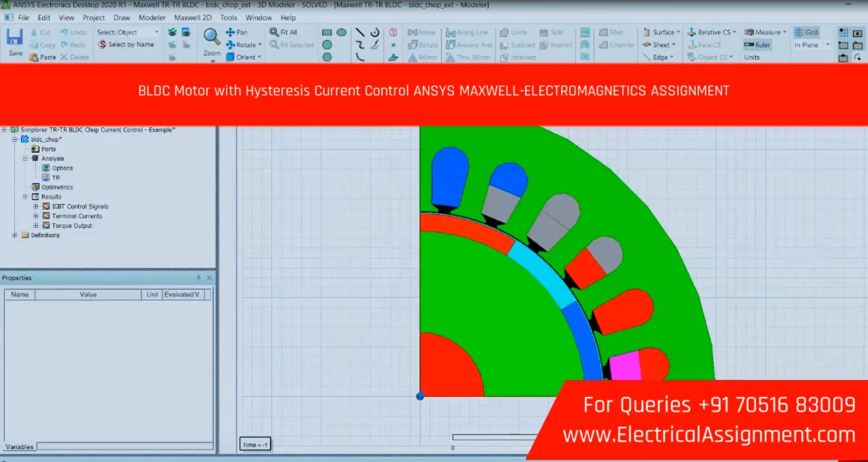This screenshot has height=462, width=868.
Task: Click the Paste button
Action: coord(42,57)
